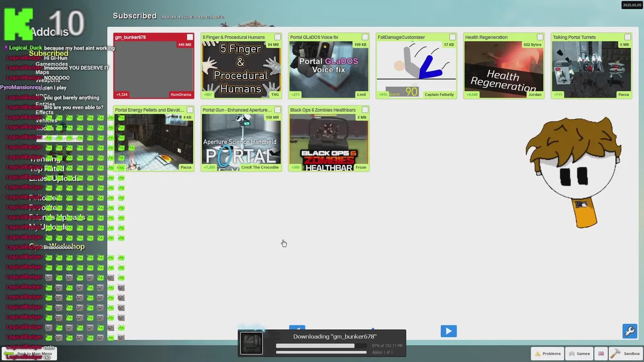Screen dimensions: 644x362
Task: Tick the FallDamageCustomizer checkbox
Action: 452,37
